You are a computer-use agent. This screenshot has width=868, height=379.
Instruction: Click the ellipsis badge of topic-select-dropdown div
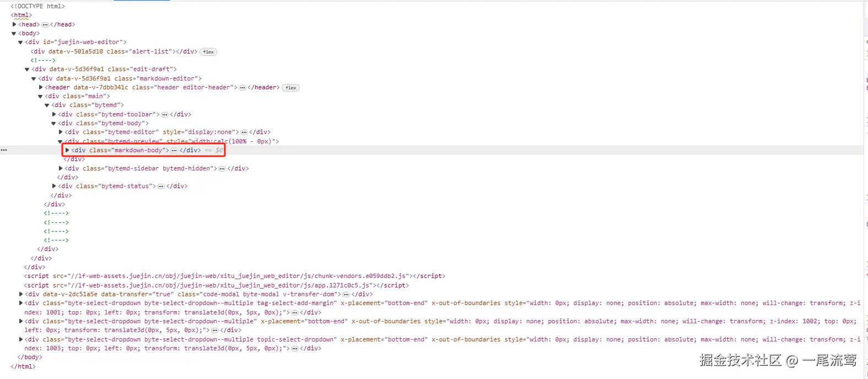click(295, 349)
